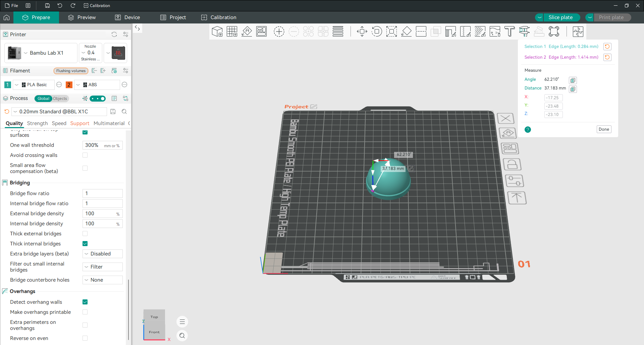Open Bridge counterbore holes dropdown
This screenshot has width=644, height=345.
tap(103, 280)
